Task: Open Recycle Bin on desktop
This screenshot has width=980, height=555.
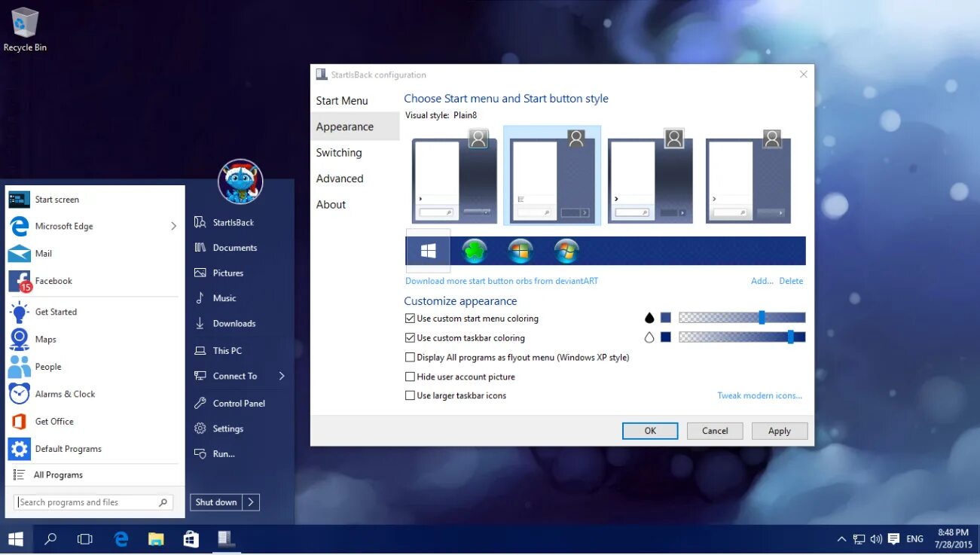Action: coord(25,30)
